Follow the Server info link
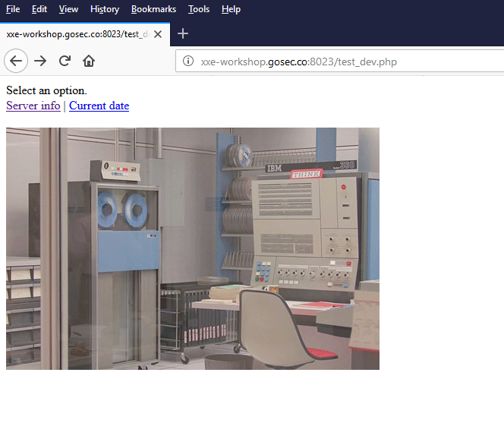This screenshot has width=504, height=423. tap(33, 106)
